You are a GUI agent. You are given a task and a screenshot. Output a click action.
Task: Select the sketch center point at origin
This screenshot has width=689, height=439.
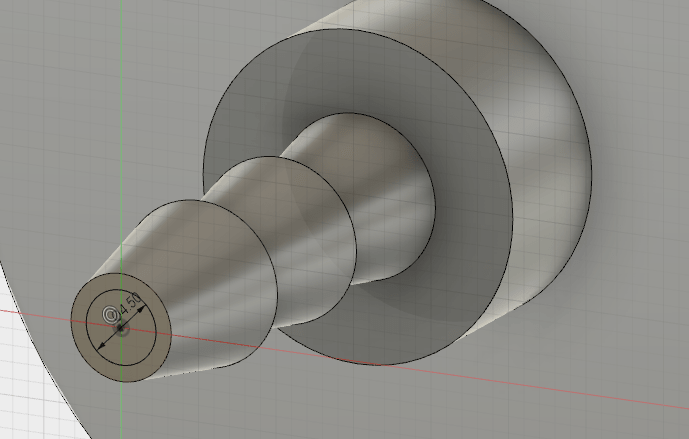coord(121,328)
